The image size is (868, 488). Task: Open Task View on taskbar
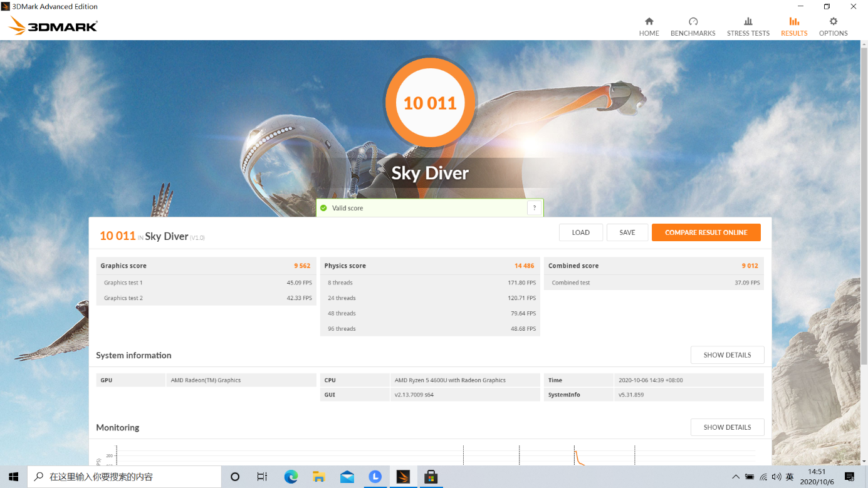pyautogui.click(x=263, y=477)
